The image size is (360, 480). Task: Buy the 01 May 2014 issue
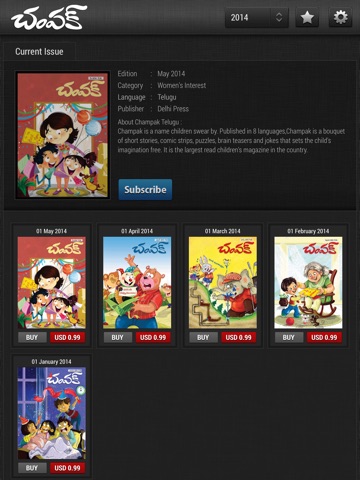(32, 337)
